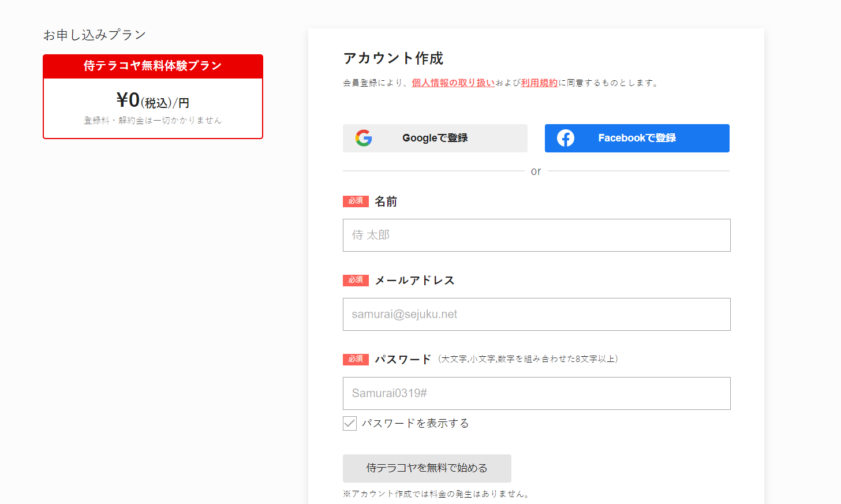
Task: Uncheck the パスワードを表示する checkbox
Action: (x=350, y=423)
